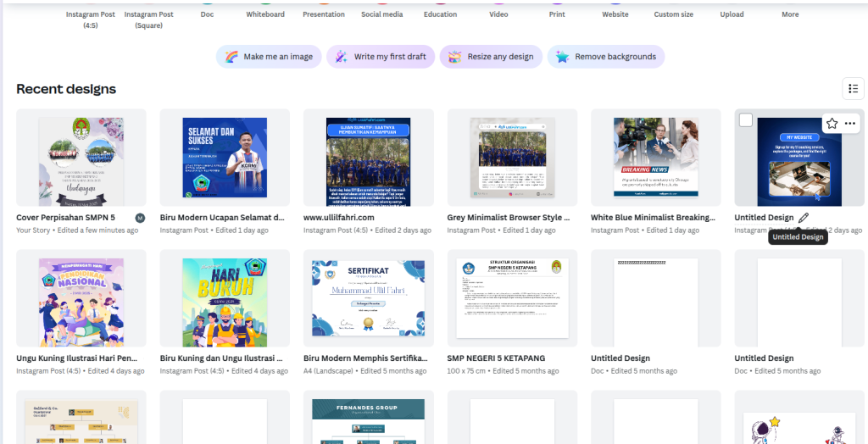Screen dimensions: 868x444
Task: Select the Print category
Action: coord(557,14)
